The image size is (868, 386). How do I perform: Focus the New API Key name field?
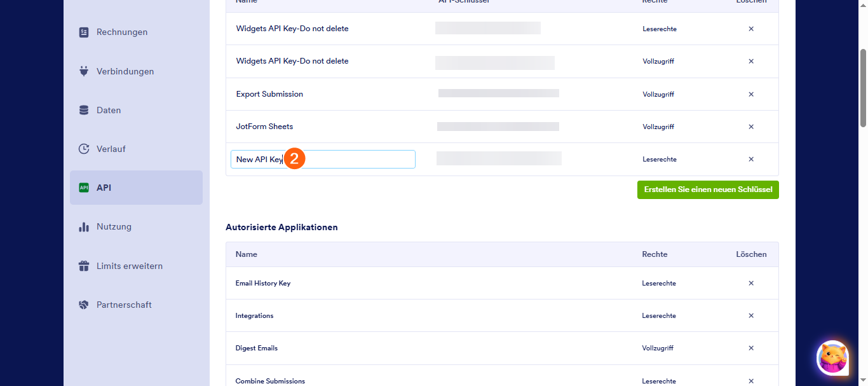[x=323, y=159]
